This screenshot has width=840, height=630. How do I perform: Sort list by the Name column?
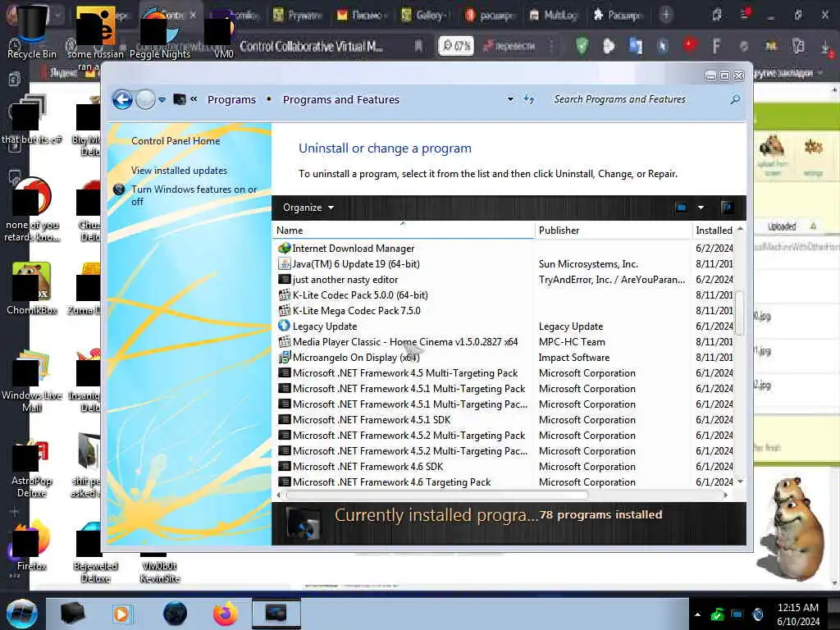pos(404,231)
